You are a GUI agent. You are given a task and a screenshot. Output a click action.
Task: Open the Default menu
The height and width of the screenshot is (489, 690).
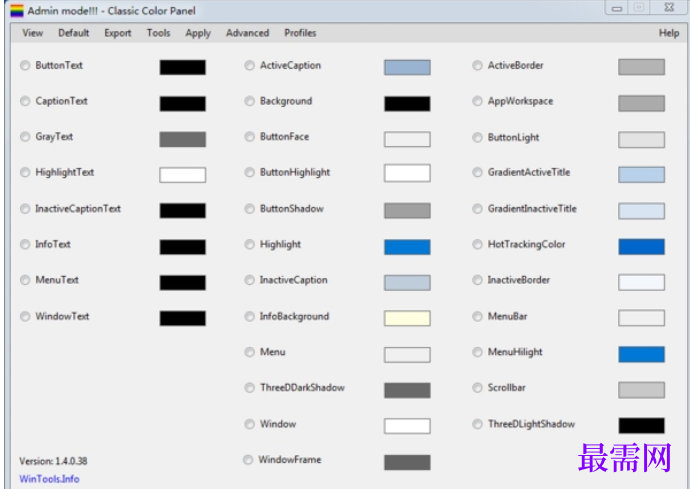coord(73,33)
